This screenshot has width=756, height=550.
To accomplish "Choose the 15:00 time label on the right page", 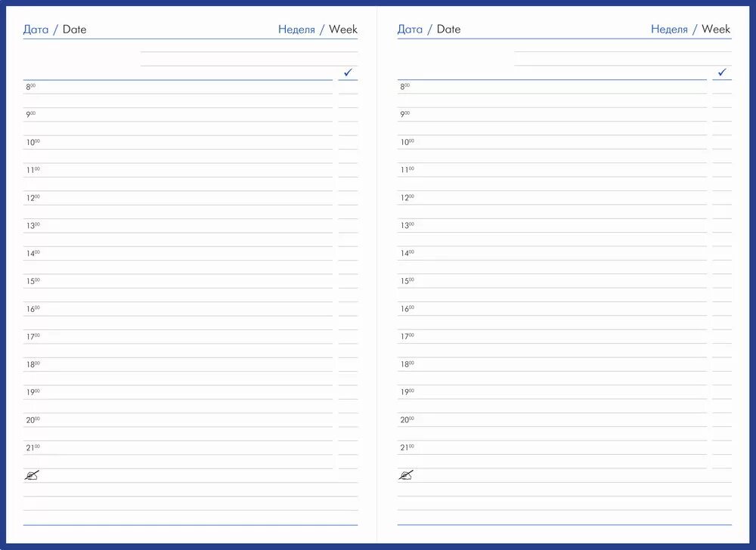I will [407, 281].
